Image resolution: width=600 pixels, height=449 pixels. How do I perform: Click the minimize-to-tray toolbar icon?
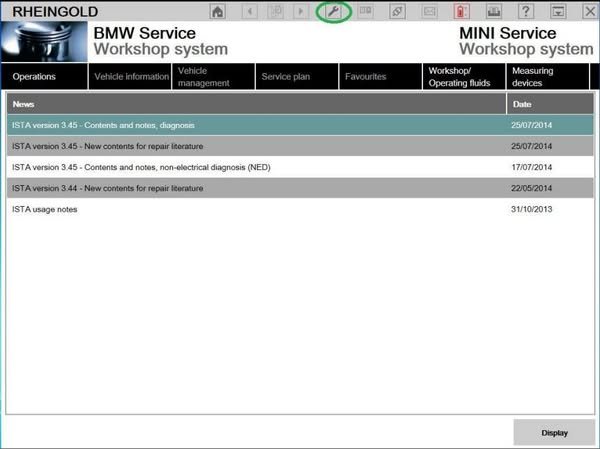(x=558, y=11)
